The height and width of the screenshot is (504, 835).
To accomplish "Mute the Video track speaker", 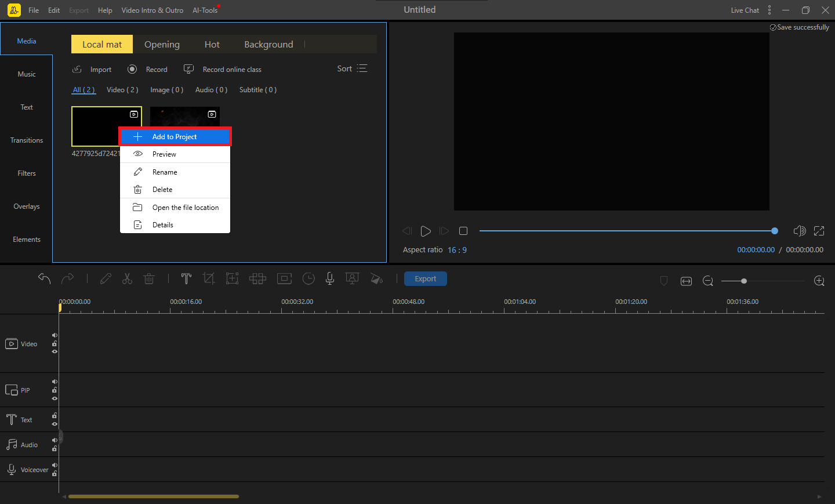I will (x=55, y=335).
